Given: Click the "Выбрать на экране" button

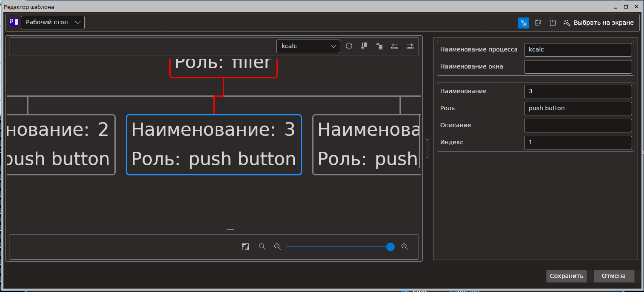Looking at the screenshot, I should 598,23.
